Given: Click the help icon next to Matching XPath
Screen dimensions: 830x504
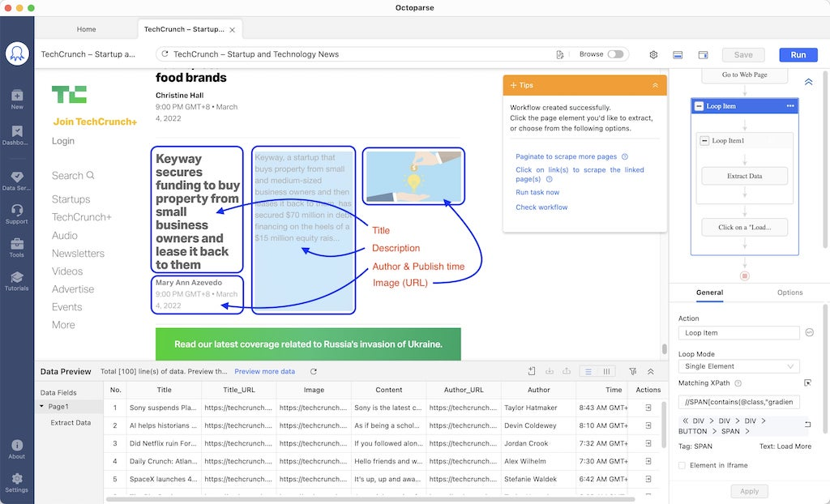Looking at the screenshot, I should pyautogui.click(x=738, y=383).
